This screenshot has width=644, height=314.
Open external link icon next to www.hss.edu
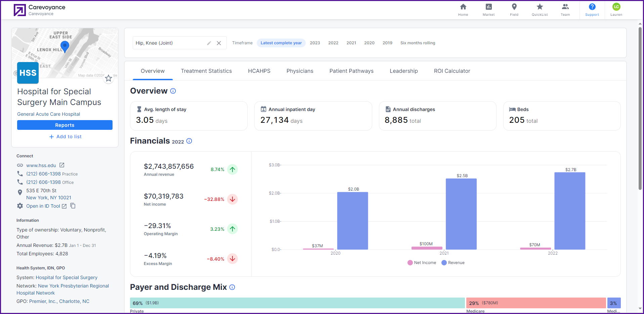(62, 165)
